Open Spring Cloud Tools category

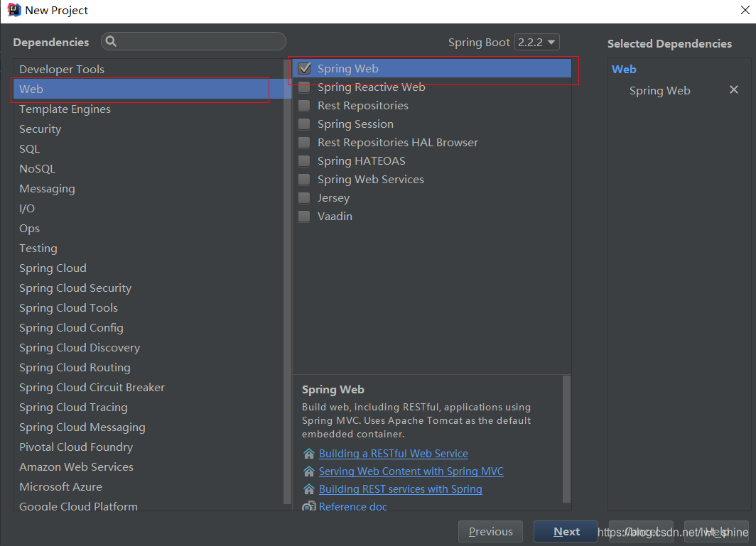coord(148,308)
